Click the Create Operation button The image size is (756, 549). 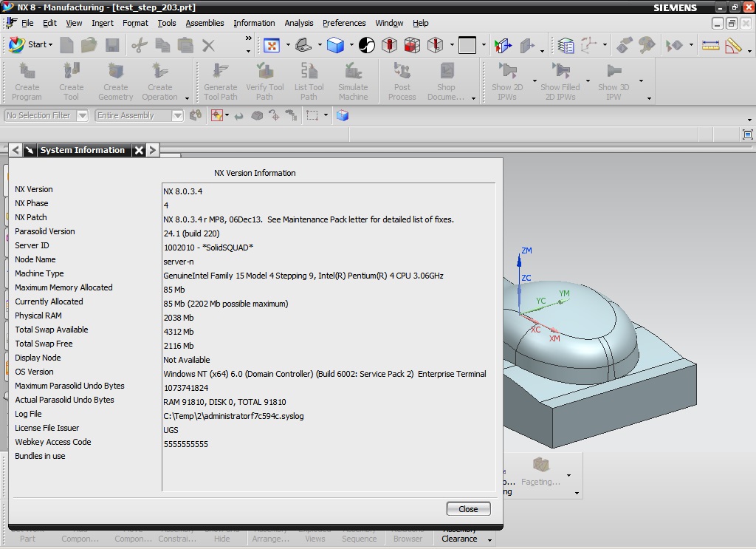pyautogui.click(x=160, y=81)
